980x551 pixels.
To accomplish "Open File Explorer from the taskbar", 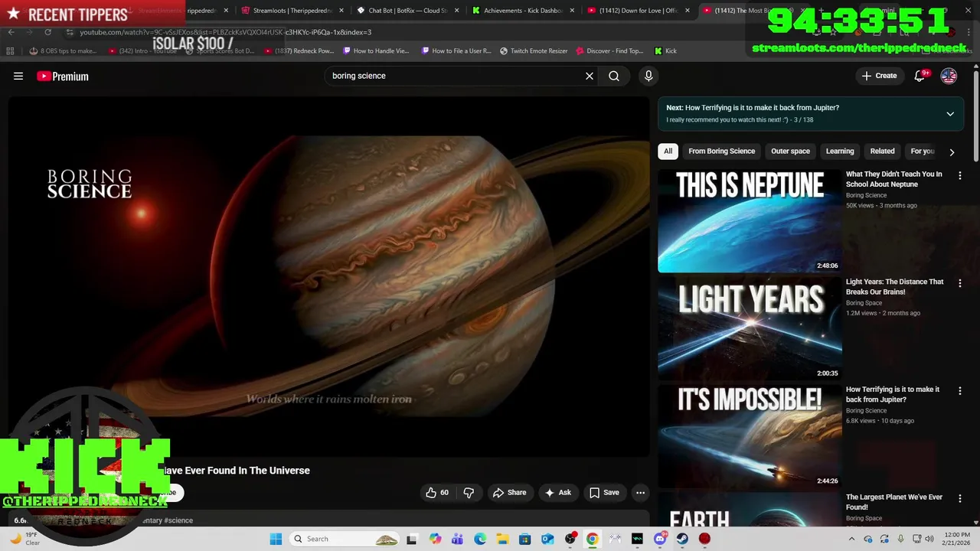I will pos(502,539).
